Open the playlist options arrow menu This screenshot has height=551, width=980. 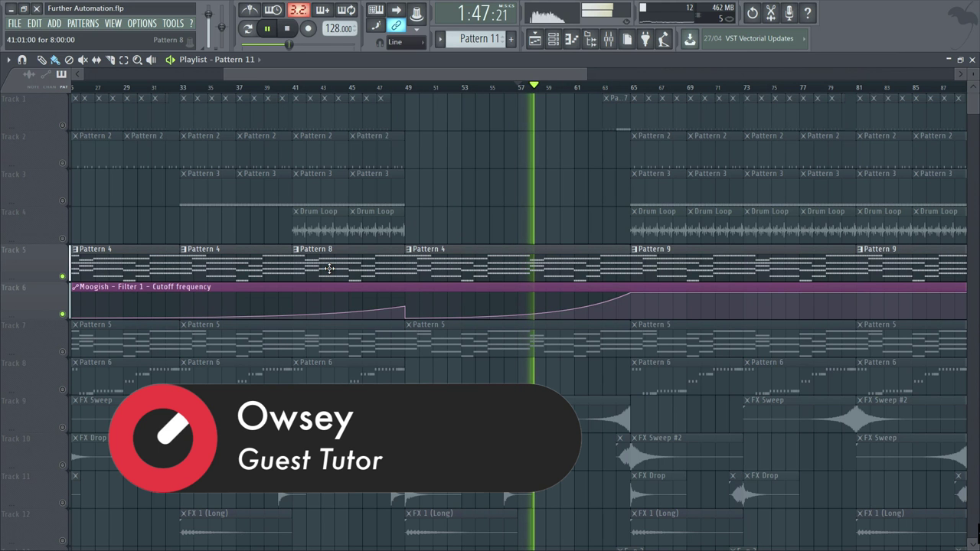[8, 60]
